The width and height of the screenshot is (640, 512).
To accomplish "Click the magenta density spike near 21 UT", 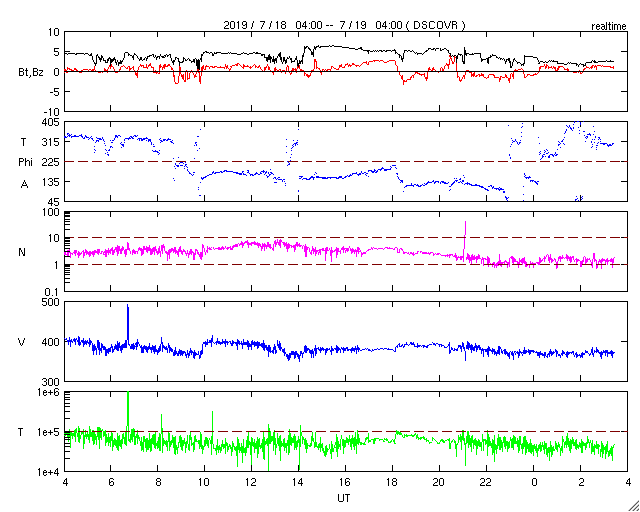I will 465,239.
